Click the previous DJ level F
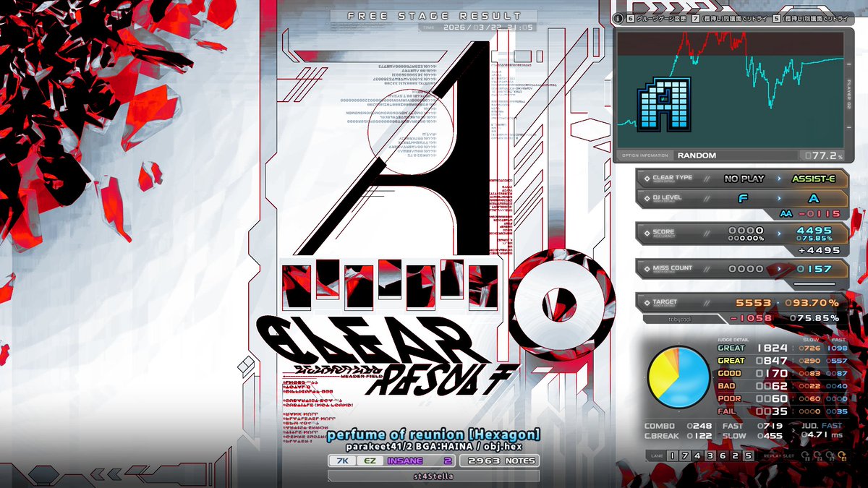This screenshot has height=488, width=868. [x=743, y=198]
